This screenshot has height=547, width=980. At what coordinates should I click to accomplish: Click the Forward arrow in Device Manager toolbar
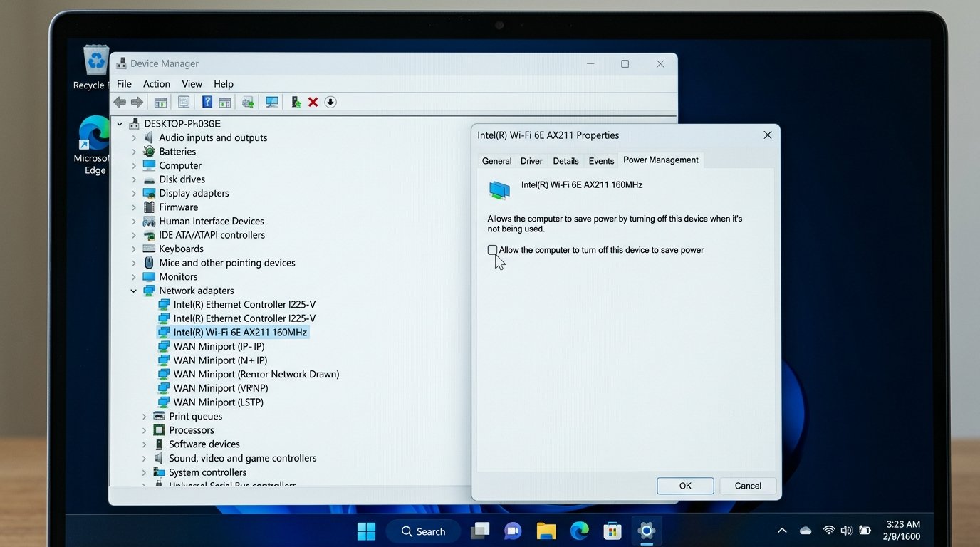pyautogui.click(x=137, y=103)
